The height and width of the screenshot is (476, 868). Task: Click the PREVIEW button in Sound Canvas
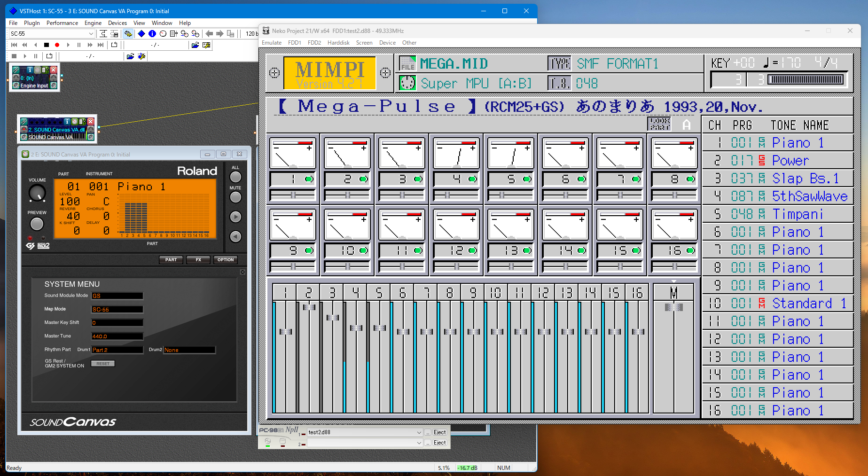pyautogui.click(x=37, y=224)
